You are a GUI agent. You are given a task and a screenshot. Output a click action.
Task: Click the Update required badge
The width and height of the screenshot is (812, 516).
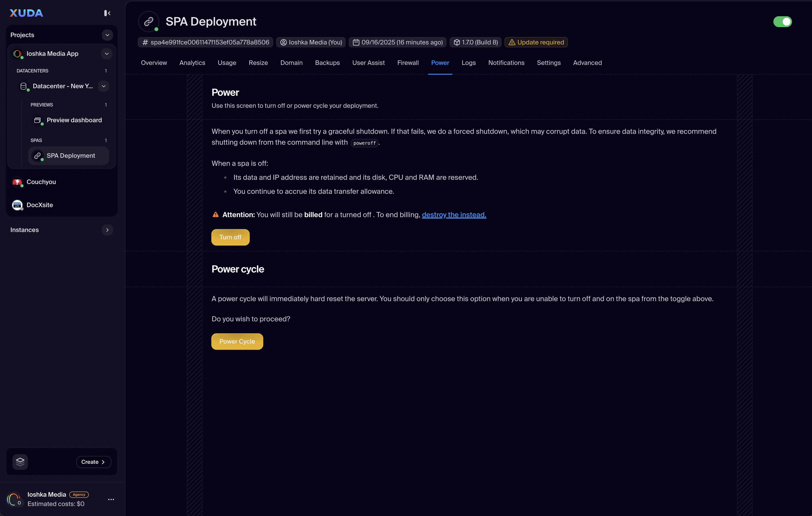pyautogui.click(x=536, y=42)
